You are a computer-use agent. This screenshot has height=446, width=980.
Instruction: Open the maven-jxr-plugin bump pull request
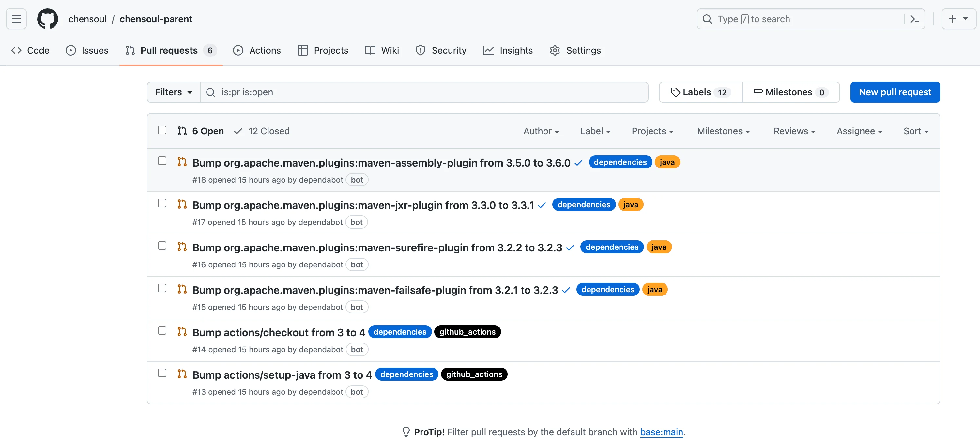[x=363, y=205]
